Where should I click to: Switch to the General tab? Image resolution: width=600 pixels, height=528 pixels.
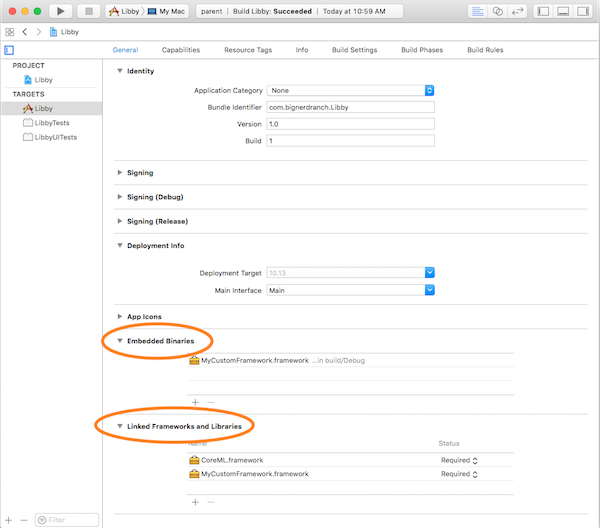point(125,50)
